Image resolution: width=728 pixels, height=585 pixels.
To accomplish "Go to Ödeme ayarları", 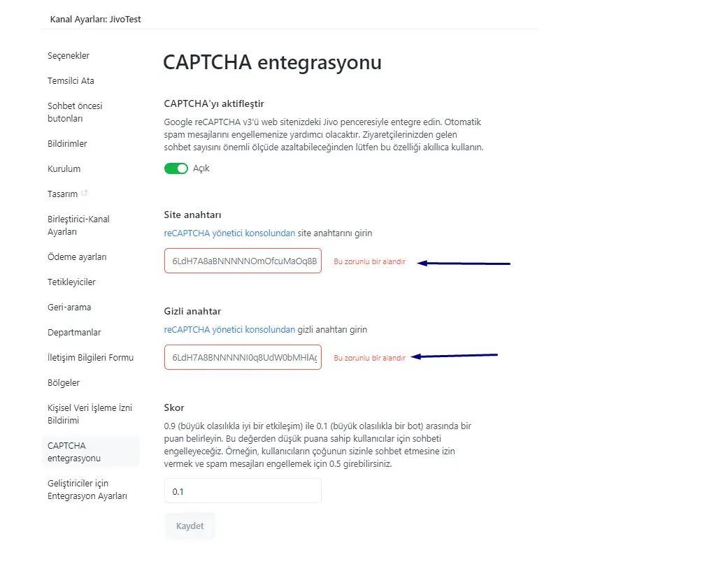I will [77, 257].
